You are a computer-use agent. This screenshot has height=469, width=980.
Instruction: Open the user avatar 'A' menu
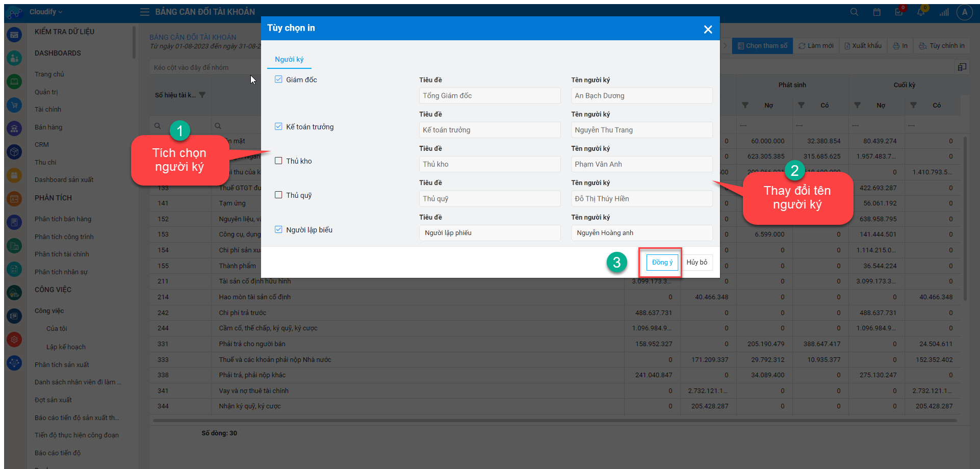(x=965, y=12)
